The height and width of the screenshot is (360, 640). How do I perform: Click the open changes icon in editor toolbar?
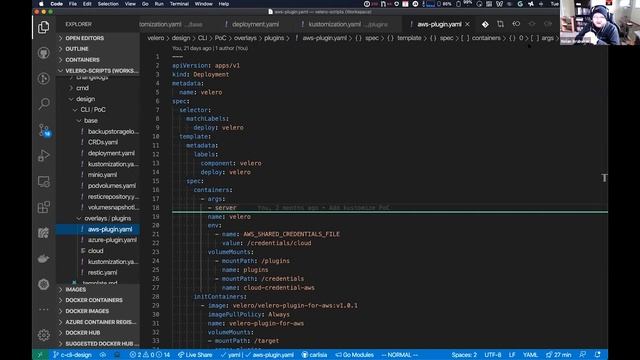coord(500,24)
